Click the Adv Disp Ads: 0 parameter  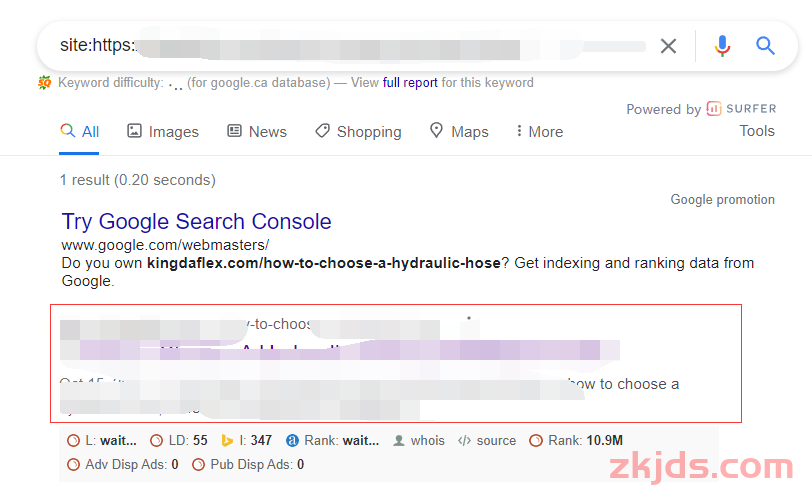(x=123, y=464)
